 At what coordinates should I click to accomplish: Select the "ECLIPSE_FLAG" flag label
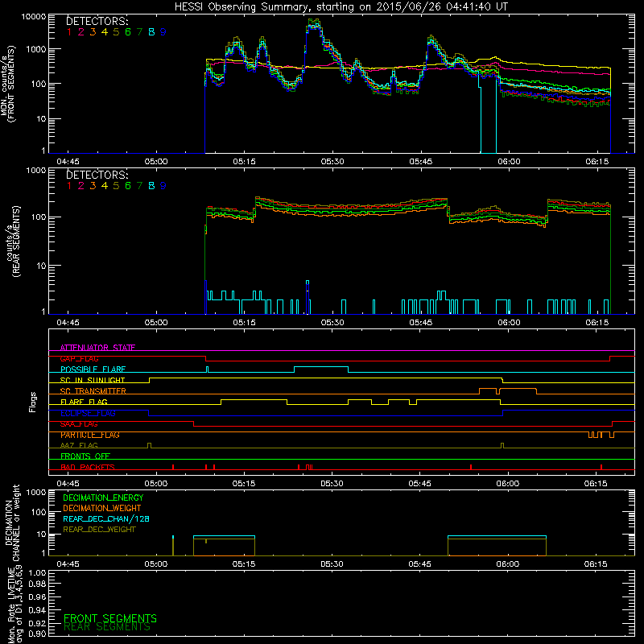[x=88, y=413]
